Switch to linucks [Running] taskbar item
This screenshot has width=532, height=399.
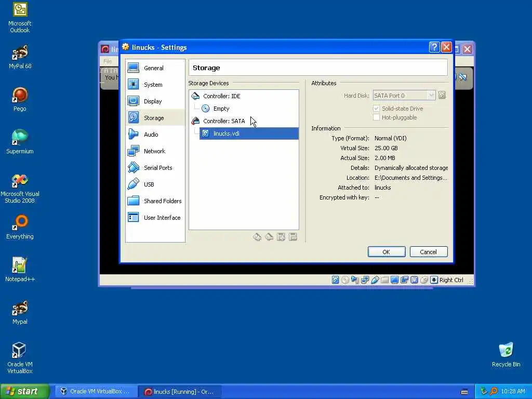[x=180, y=392]
